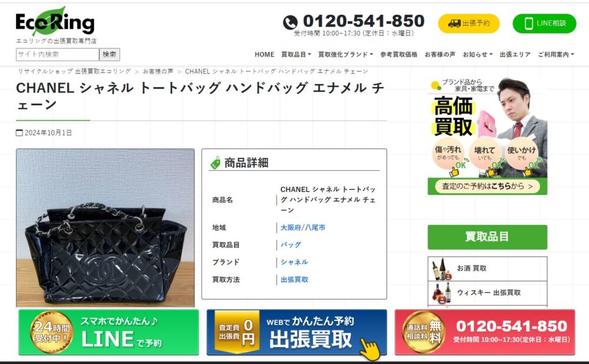Focus the サイト内検索 search field
The height and width of the screenshot is (364, 589).
[x=58, y=54]
